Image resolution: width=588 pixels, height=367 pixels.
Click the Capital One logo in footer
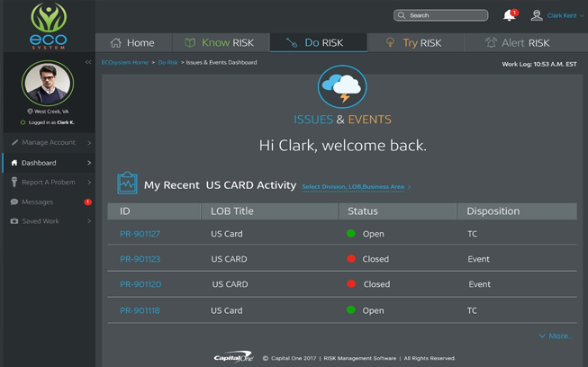[x=234, y=357]
